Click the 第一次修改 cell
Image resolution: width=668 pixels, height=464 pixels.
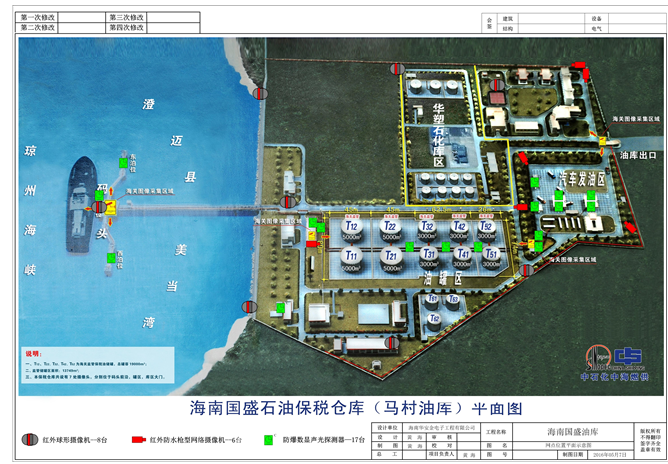[37, 17]
